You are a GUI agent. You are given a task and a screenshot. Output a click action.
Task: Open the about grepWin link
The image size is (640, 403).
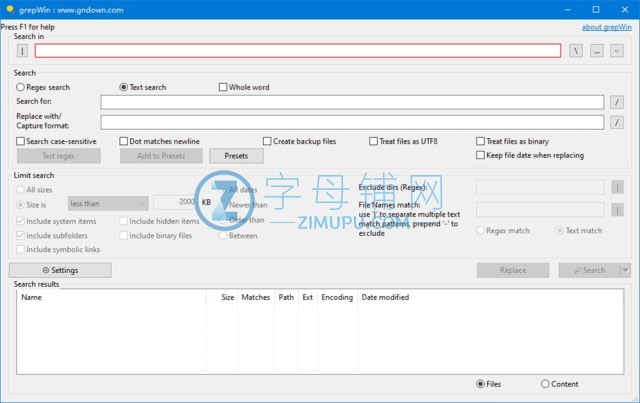point(607,27)
